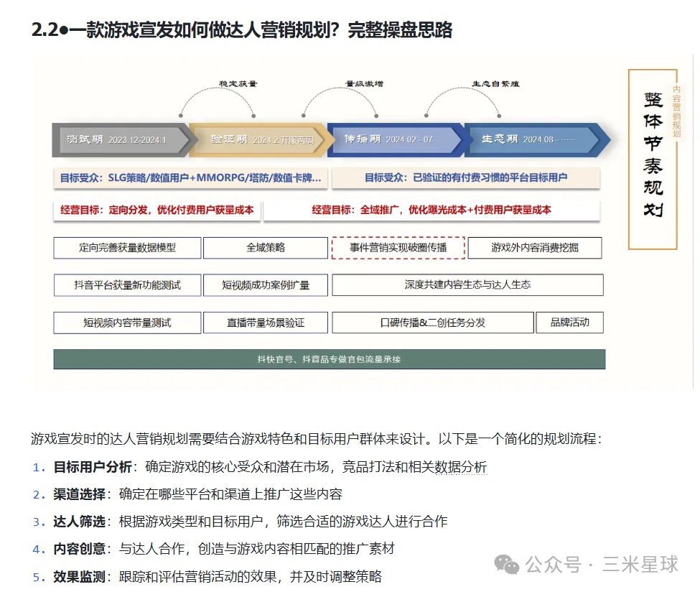Click the 内容营销规划 side label
The width and height of the screenshot is (700, 592).
click(x=676, y=112)
